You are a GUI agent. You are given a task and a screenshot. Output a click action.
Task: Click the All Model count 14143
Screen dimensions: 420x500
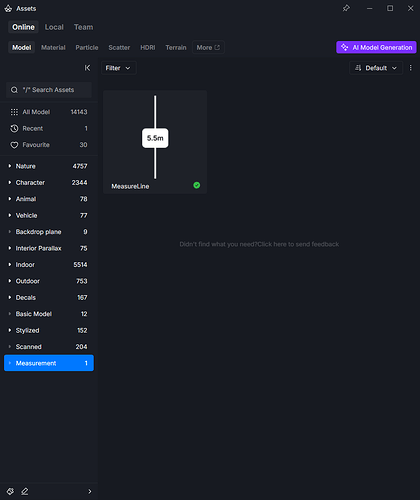pos(79,112)
